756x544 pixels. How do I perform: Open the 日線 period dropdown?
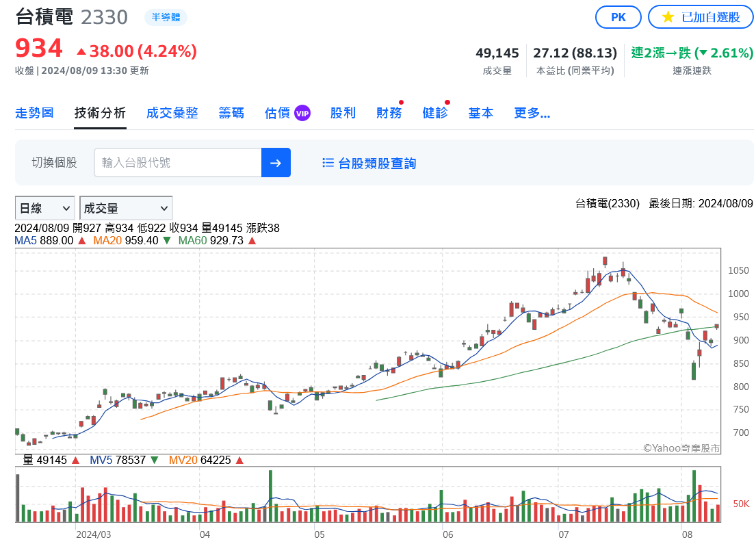pos(45,208)
